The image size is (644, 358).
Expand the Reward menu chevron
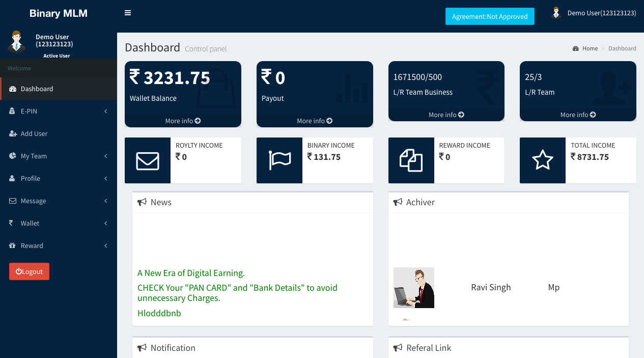pyautogui.click(x=106, y=245)
